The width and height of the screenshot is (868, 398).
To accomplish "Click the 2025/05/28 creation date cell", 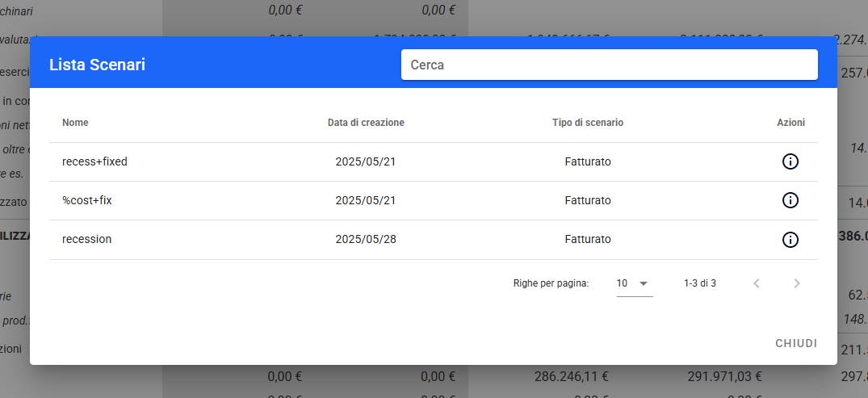I will [x=366, y=239].
